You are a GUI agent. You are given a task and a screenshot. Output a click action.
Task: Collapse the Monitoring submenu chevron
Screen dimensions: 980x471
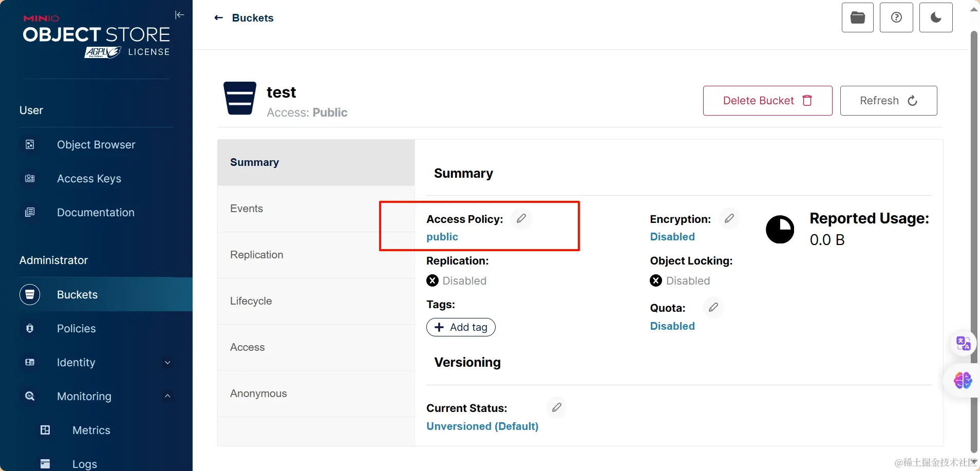[167, 396]
